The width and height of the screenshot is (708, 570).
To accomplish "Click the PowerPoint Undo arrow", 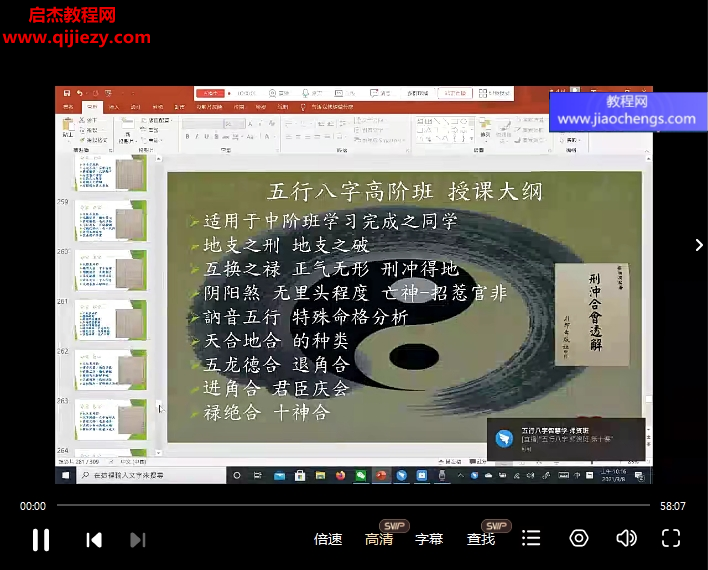I will tap(79, 93).
